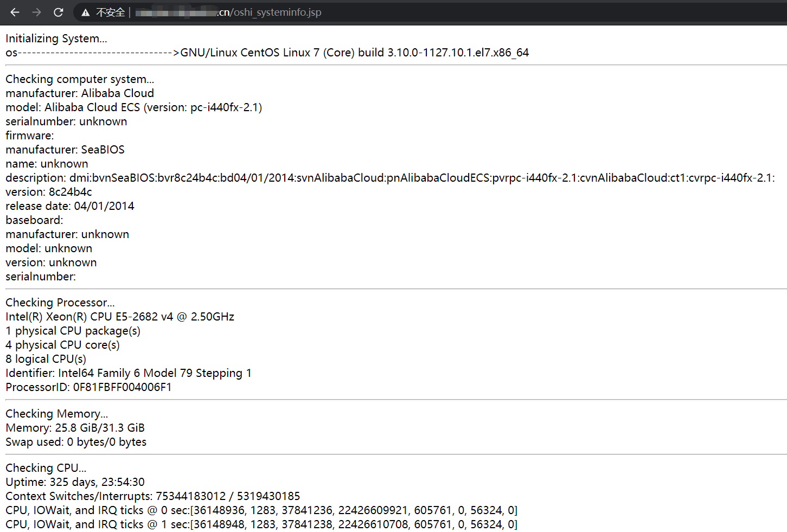
Task: Reload the page with the refresh icon
Action: 59,12
